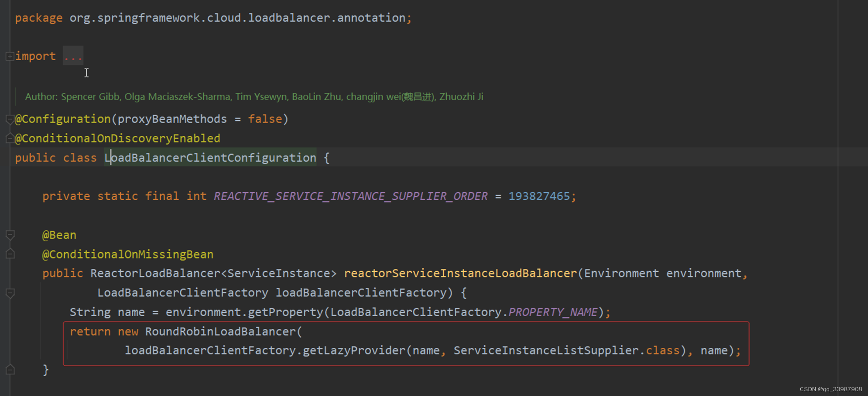Click the proxyBeanMethods attribute

point(172,119)
